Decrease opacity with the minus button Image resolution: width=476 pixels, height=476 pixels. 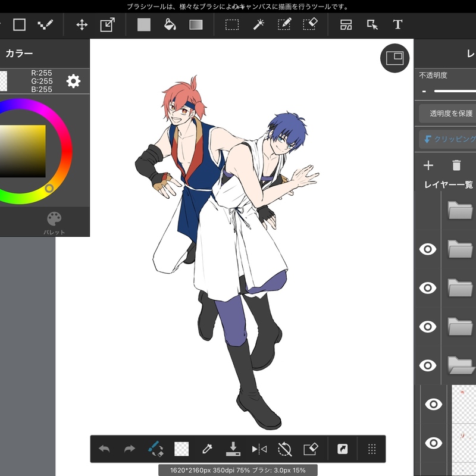(424, 91)
